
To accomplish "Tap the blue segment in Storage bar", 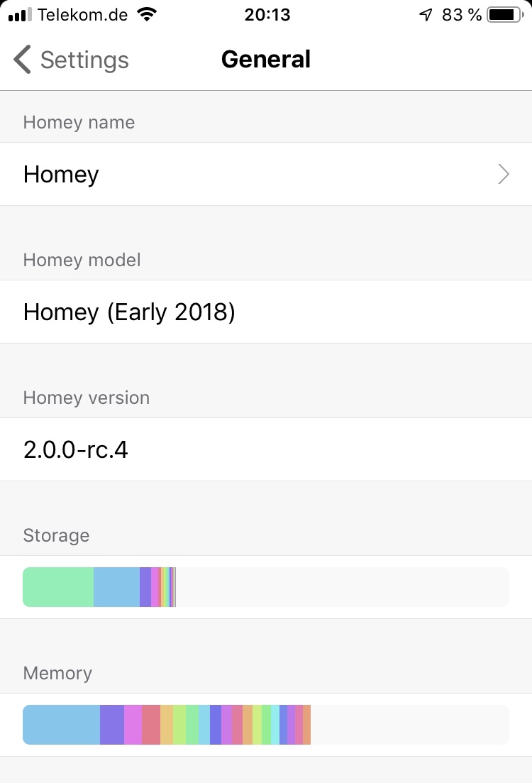I will [x=116, y=587].
